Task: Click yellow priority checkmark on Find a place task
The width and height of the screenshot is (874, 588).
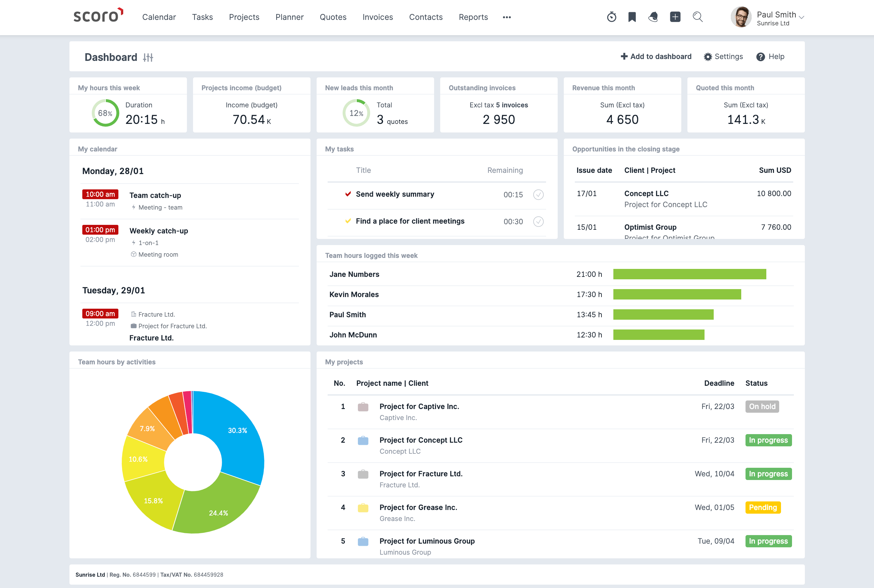Action: pos(348,221)
